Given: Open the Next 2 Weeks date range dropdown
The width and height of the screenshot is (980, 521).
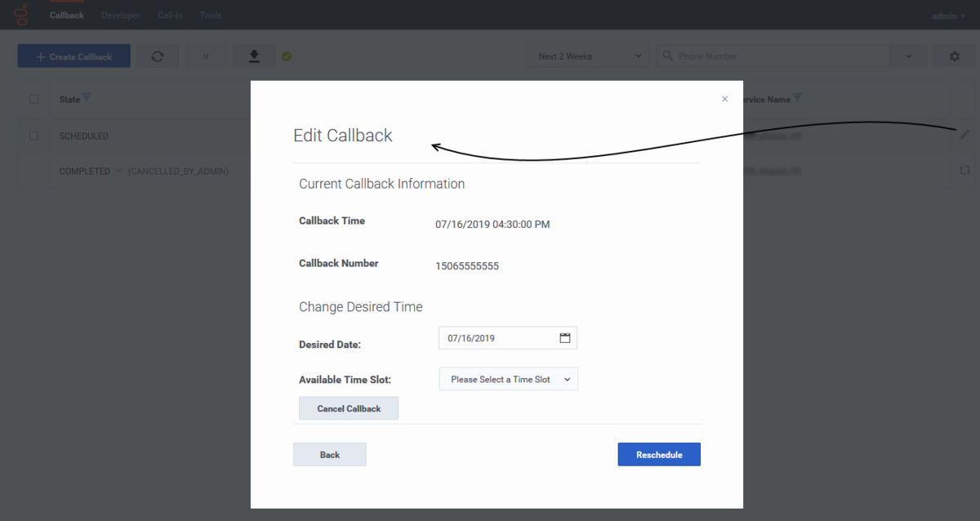Looking at the screenshot, I should 588,56.
